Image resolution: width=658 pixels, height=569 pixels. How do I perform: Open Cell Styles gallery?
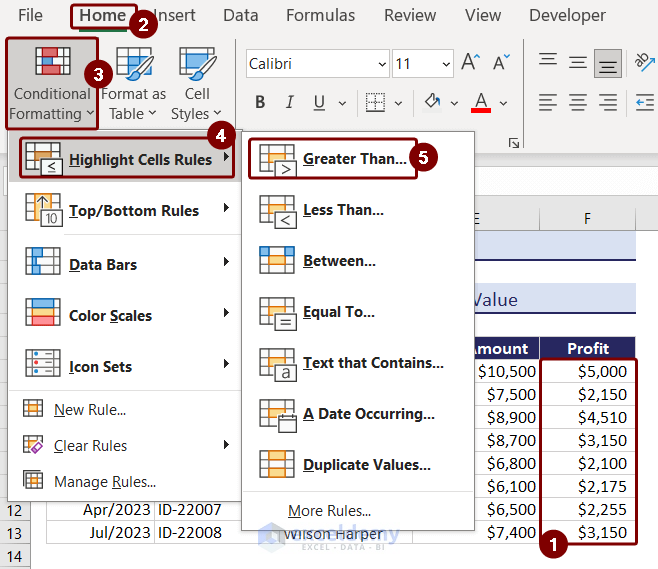196,84
